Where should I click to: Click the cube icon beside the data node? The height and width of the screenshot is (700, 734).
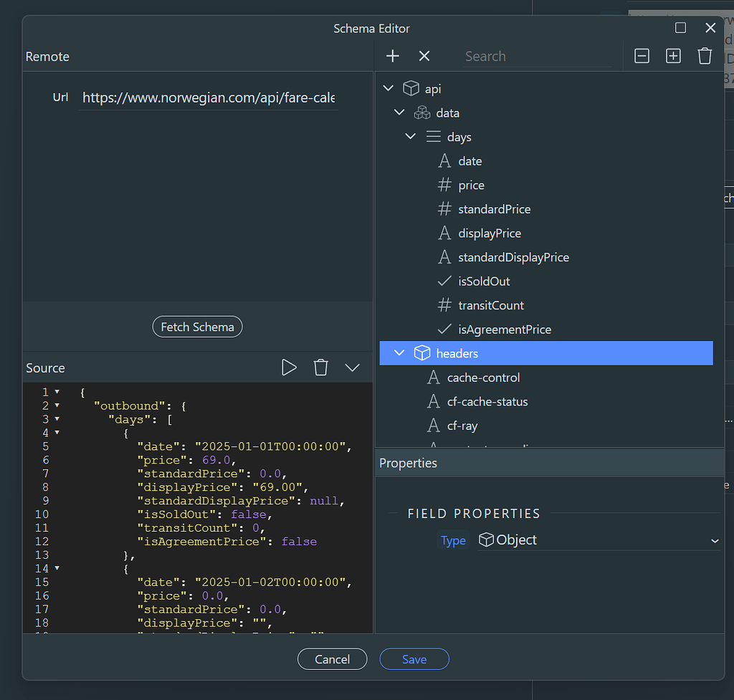(422, 112)
